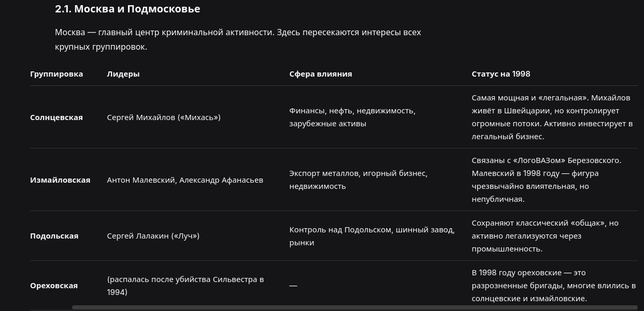Click the 'Лидеры' column header
644x311 pixels.
123,73
